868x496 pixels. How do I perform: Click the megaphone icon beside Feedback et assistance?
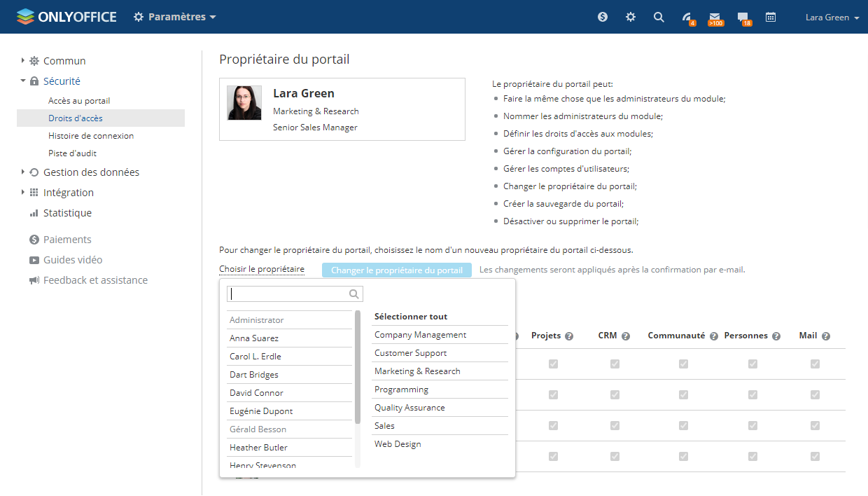(x=34, y=280)
